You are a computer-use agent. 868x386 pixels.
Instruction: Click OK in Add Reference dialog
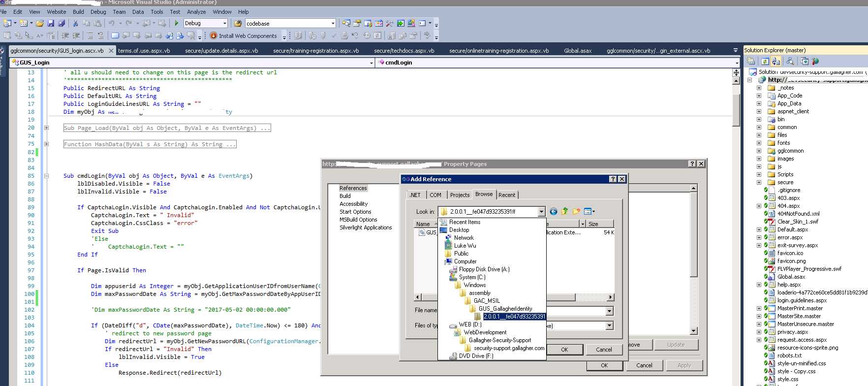tap(564, 350)
